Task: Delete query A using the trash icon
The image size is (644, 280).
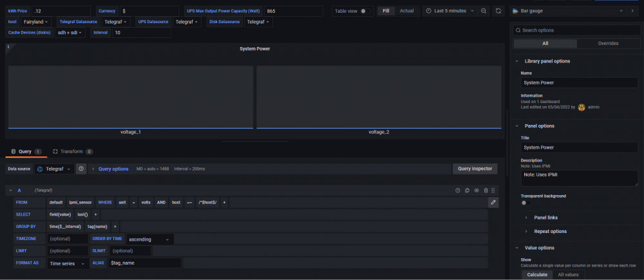Action: point(486,191)
